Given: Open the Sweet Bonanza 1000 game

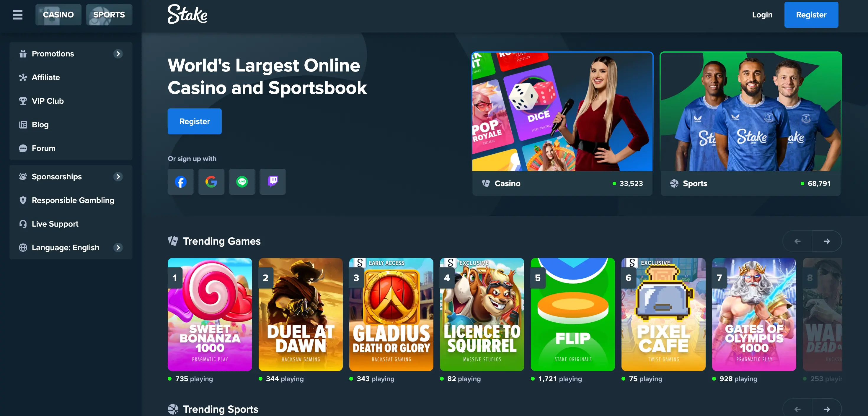Looking at the screenshot, I should (210, 314).
